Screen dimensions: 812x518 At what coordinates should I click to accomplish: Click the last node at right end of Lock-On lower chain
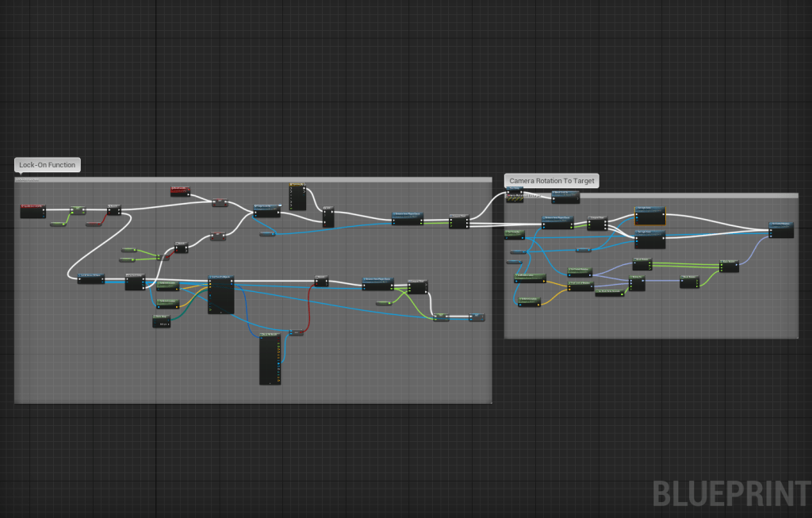pyautogui.click(x=477, y=317)
